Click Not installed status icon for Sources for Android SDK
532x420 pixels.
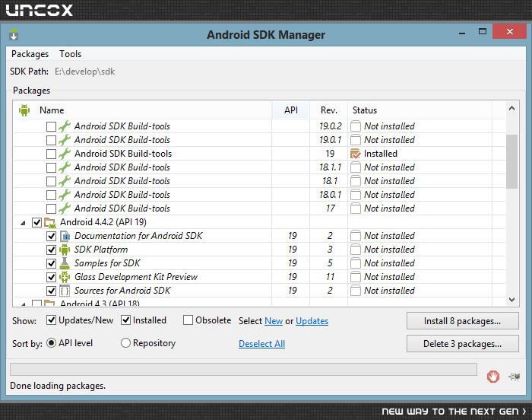coord(355,291)
